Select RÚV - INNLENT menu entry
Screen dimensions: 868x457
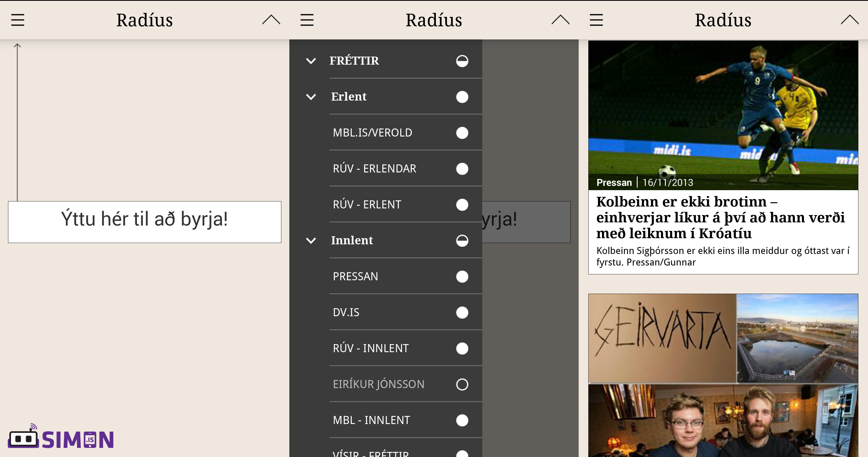tap(371, 348)
